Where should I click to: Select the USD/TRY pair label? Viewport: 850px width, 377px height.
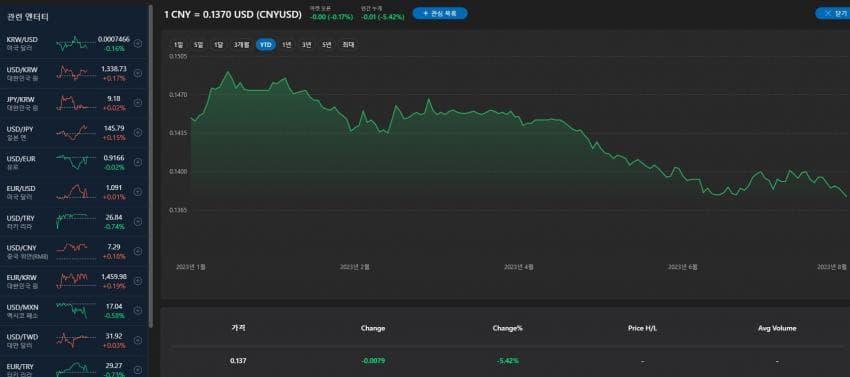coord(21,218)
